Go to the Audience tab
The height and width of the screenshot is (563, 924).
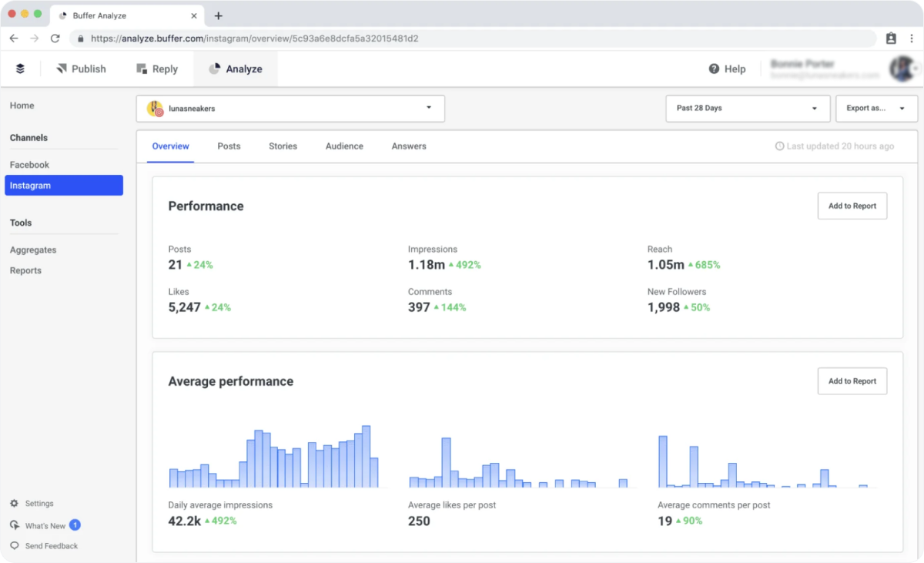pos(344,146)
